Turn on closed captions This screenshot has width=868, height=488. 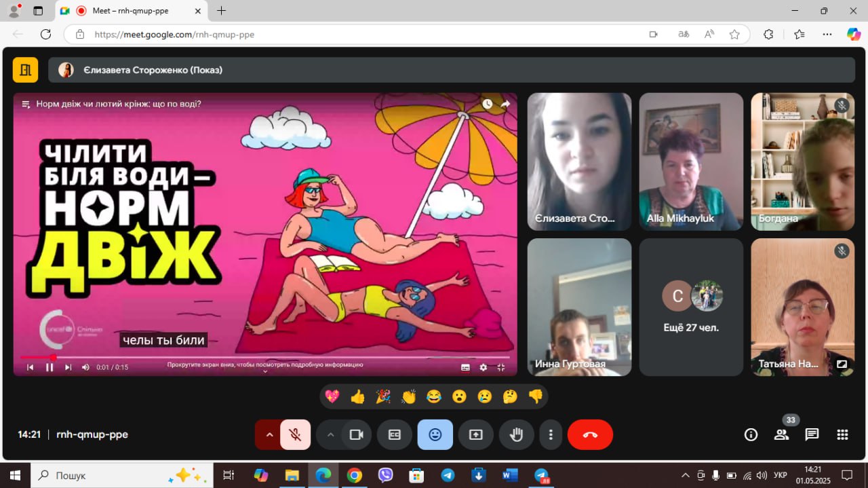click(x=394, y=434)
